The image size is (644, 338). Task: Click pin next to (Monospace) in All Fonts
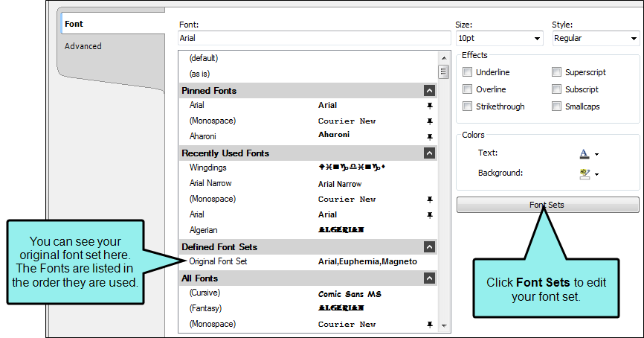click(x=430, y=325)
